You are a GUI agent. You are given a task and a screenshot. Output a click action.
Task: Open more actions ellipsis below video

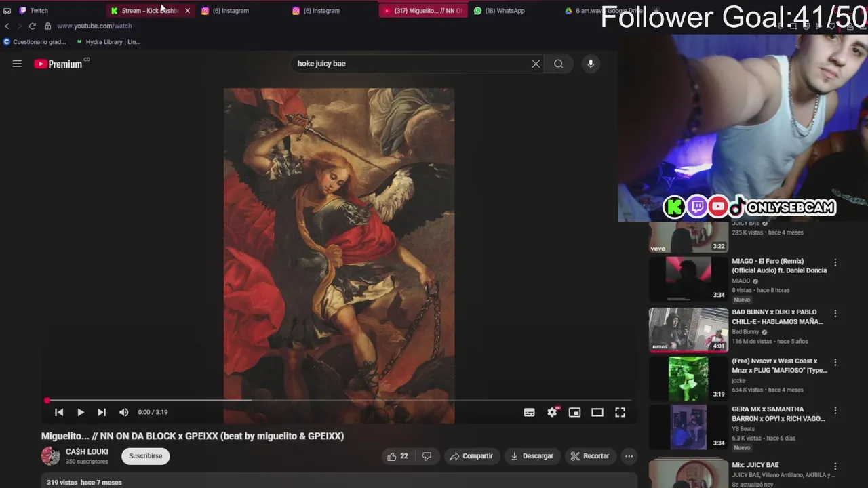tap(629, 456)
